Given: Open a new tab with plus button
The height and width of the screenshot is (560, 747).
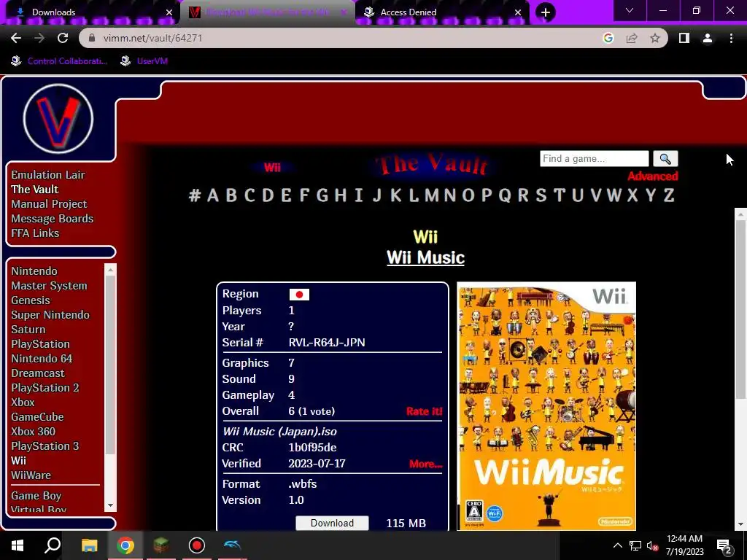Looking at the screenshot, I should [546, 12].
